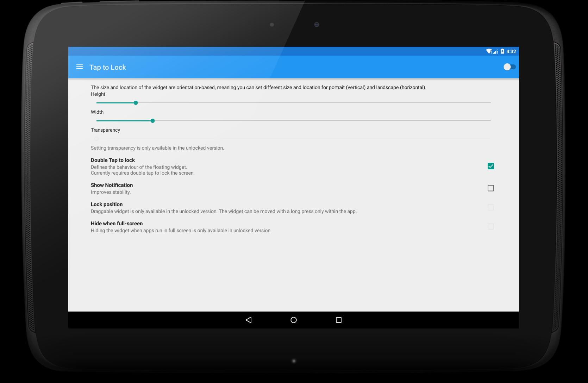Click the disabled Transparency slider thumb
588x383 pixels.
pyautogui.click(x=96, y=139)
